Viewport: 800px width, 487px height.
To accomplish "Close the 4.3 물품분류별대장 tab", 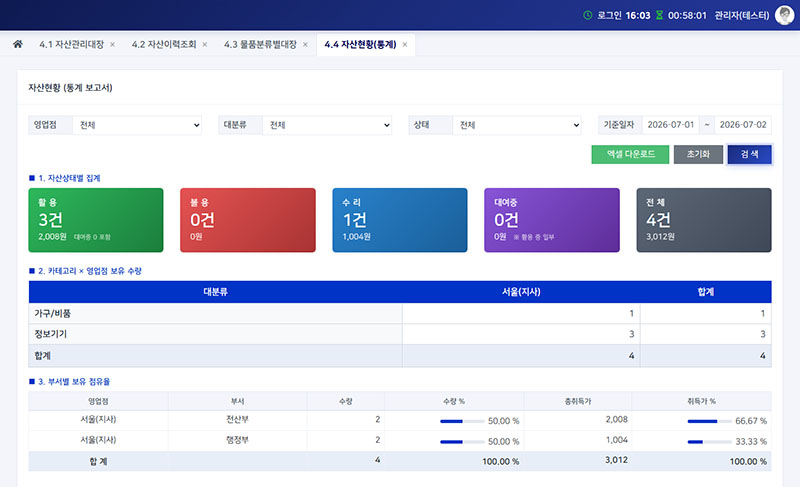I will (305, 45).
